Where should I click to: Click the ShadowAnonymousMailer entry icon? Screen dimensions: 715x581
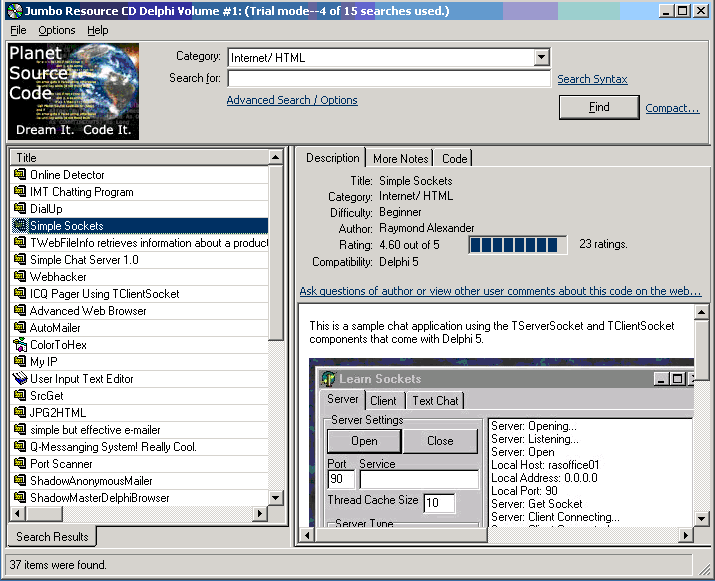pos(20,481)
